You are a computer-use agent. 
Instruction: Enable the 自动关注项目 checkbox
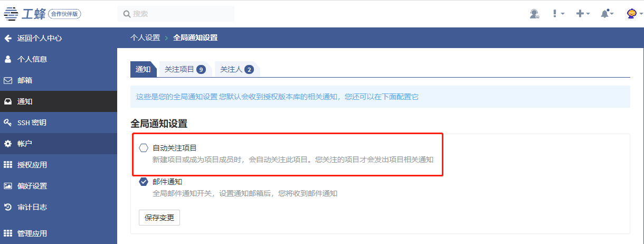pos(144,148)
